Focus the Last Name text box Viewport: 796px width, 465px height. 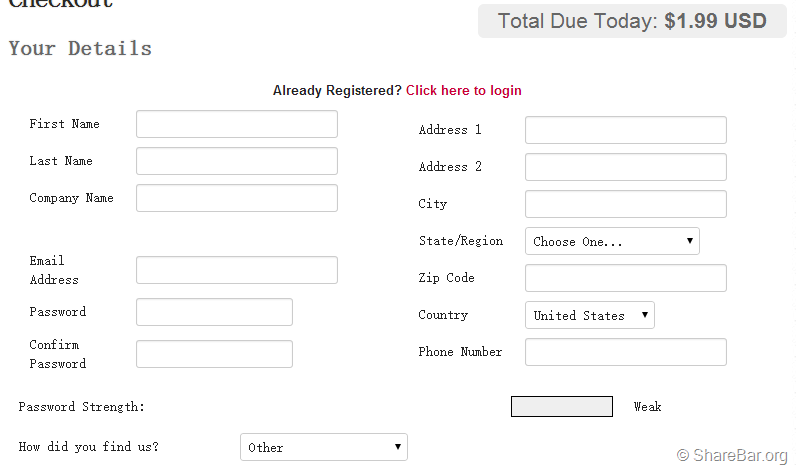(236, 161)
